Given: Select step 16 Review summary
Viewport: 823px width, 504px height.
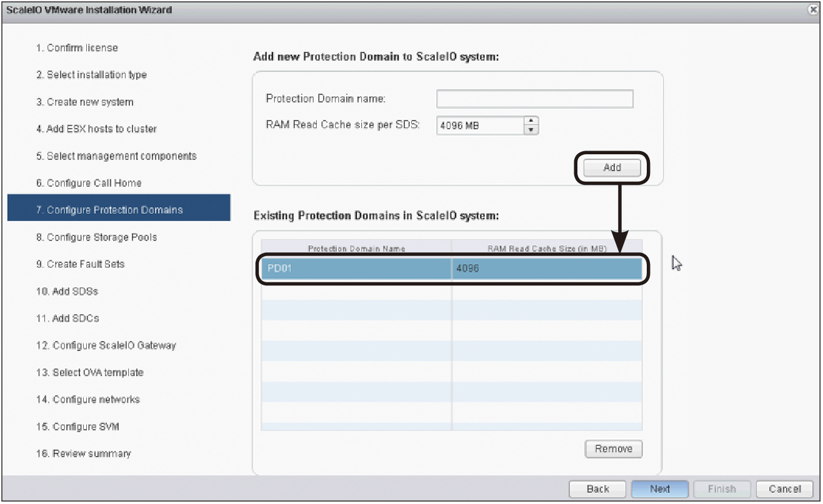Looking at the screenshot, I should point(83,453).
